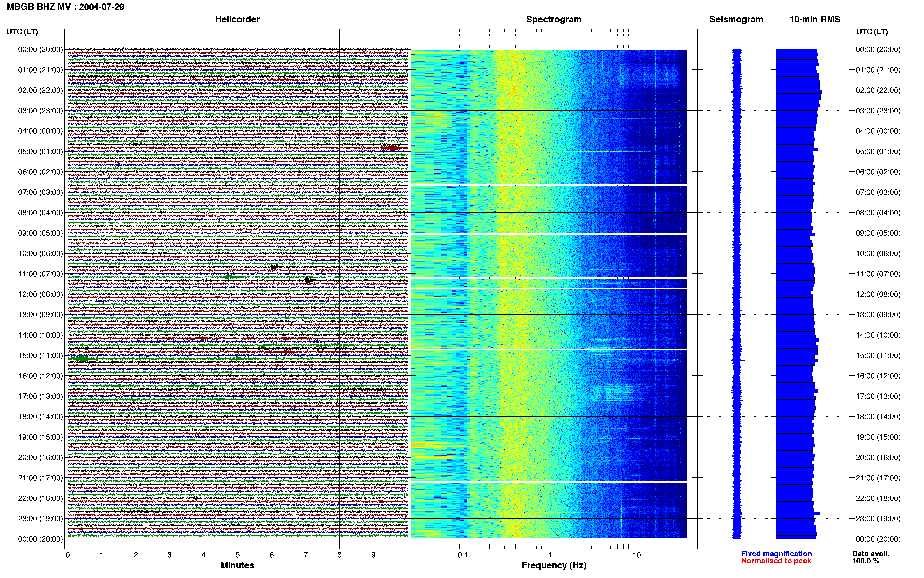This screenshot has width=924, height=578.
Task: Click the 'Spectrogram' panel heading
Action: point(554,20)
